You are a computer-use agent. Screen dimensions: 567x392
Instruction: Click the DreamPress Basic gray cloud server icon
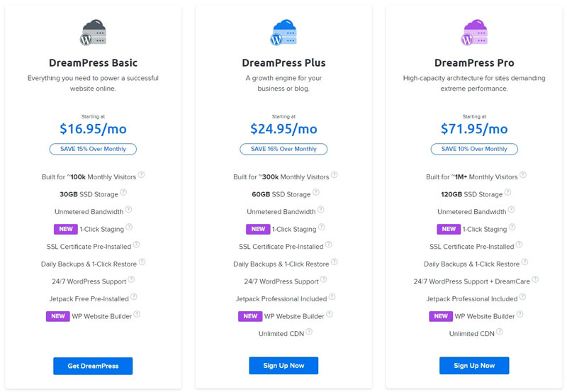point(93,33)
